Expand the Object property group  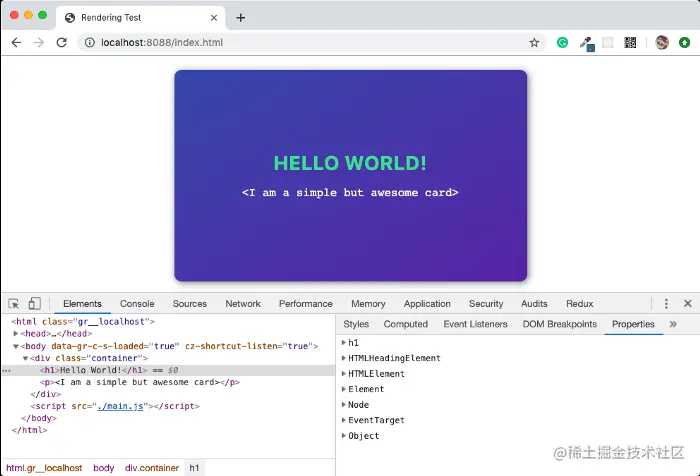344,436
